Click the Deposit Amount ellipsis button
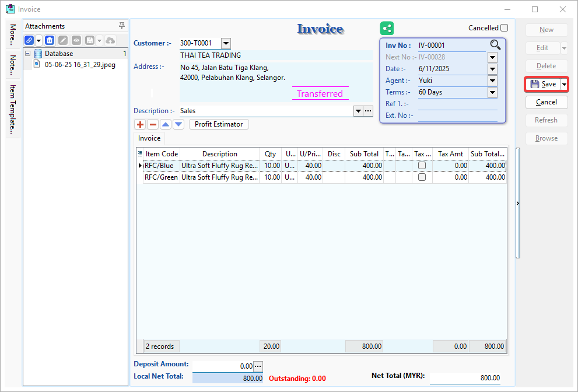 [258, 366]
